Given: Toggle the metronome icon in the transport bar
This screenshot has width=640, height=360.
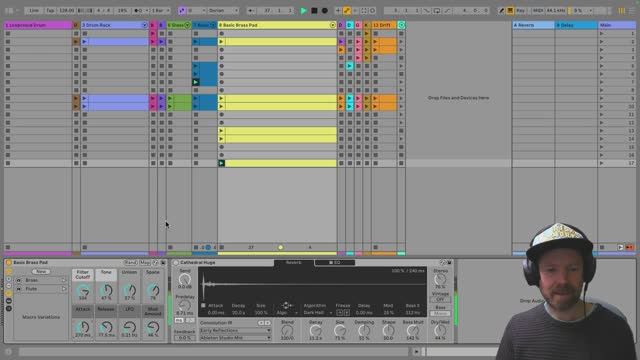Looking at the screenshot, I should (139, 11).
